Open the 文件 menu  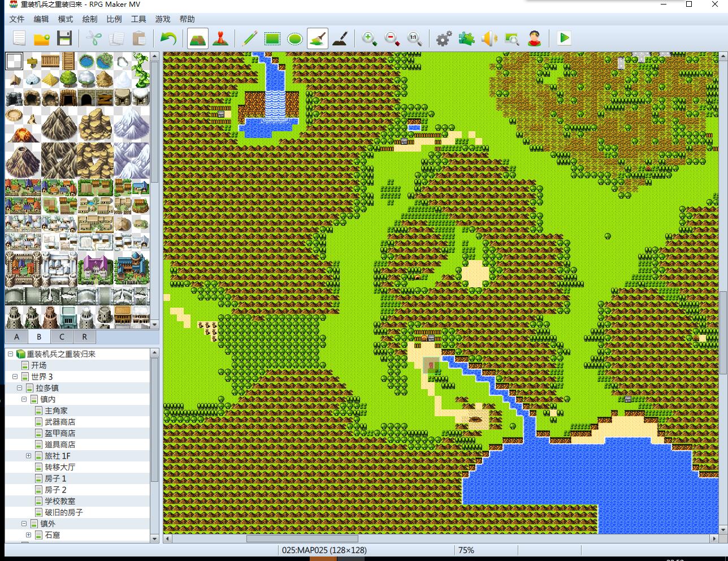tap(17, 19)
